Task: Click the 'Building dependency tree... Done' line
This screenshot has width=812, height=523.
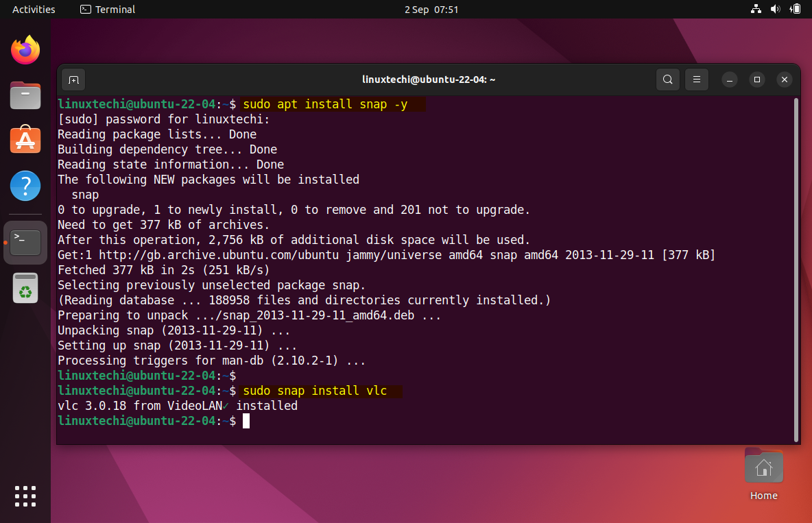Action: (167, 149)
